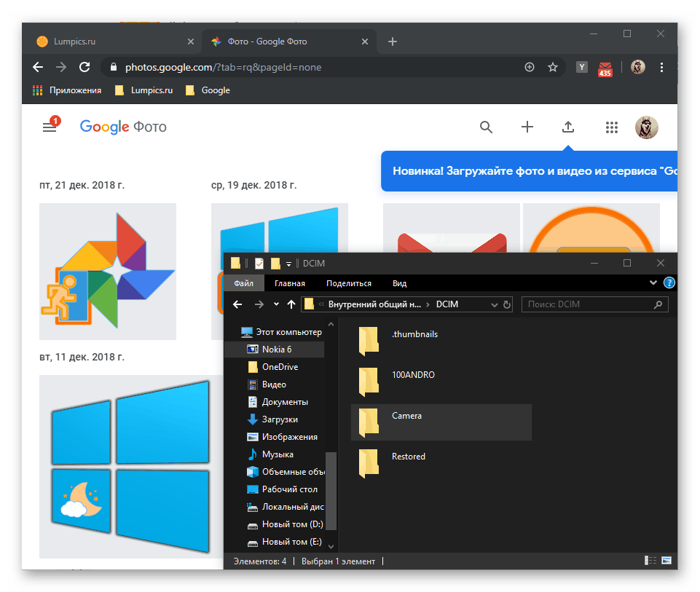Search photos with magnifier icon
Screen dimensions: 700x592
click(x=486, y=127)
